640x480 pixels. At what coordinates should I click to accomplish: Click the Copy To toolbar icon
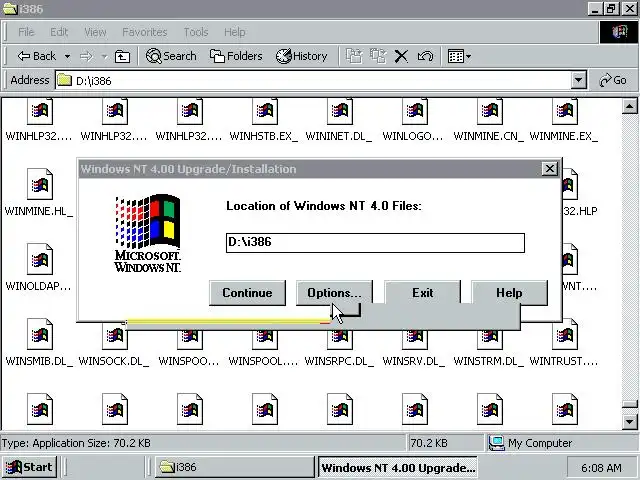click(x=378, y=56)
